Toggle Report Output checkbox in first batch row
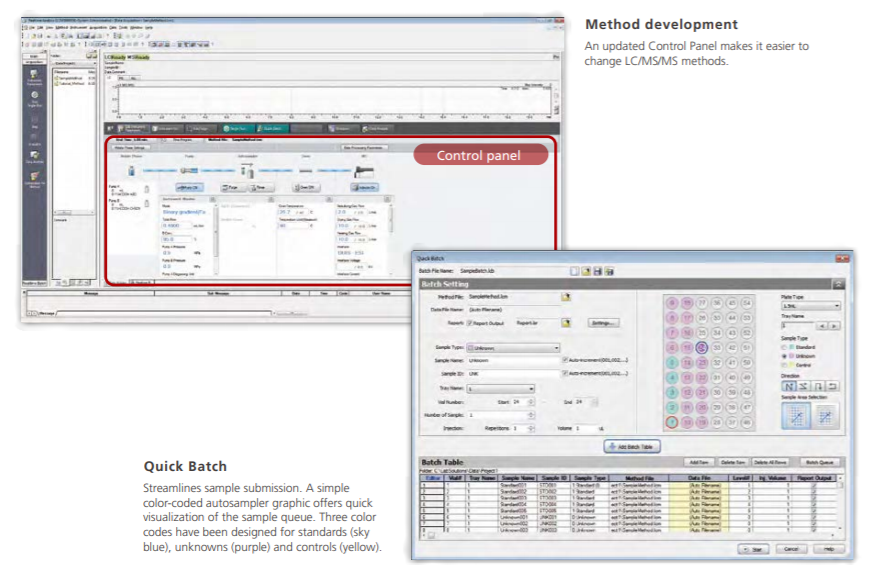 point(814,485)
